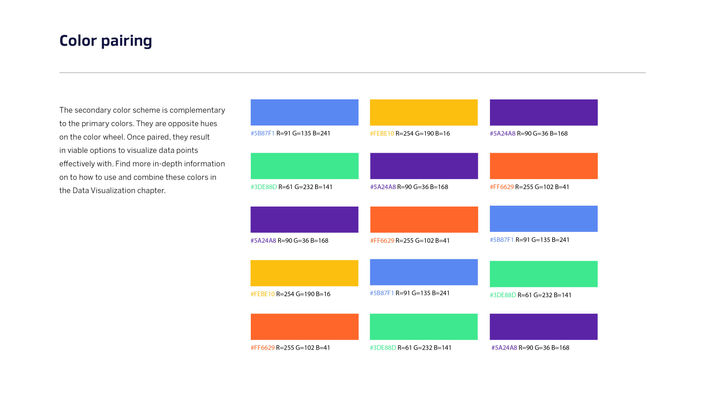Click hex code #FEBE10 under top-row yellow swatch
Screen dimensions: 705x397
click(382, 134)
